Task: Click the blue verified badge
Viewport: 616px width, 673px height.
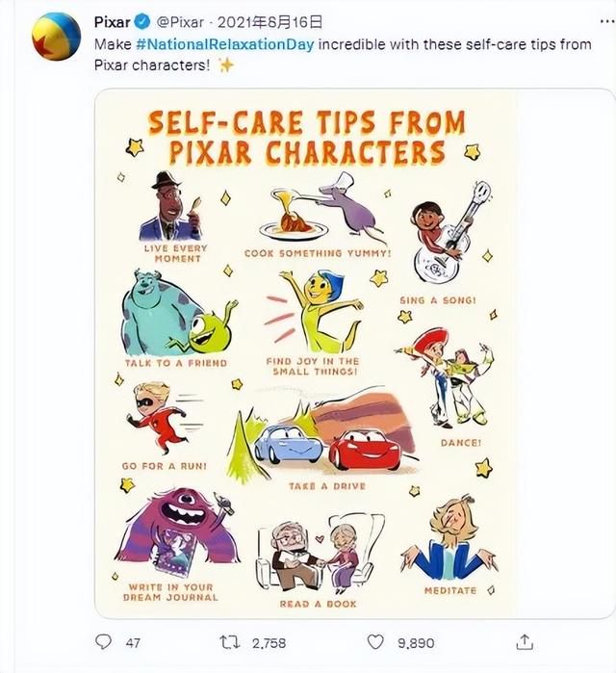Action: point(142,21)
